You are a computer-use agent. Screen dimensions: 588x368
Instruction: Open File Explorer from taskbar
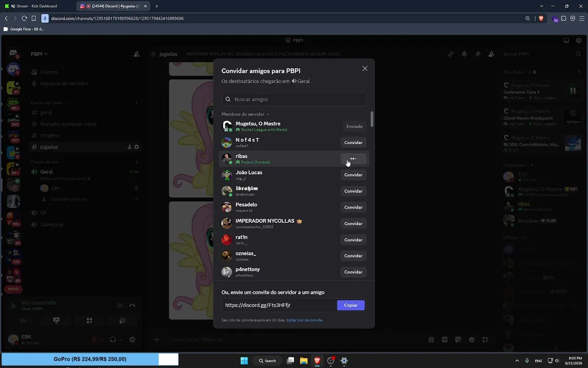point(304,361)
